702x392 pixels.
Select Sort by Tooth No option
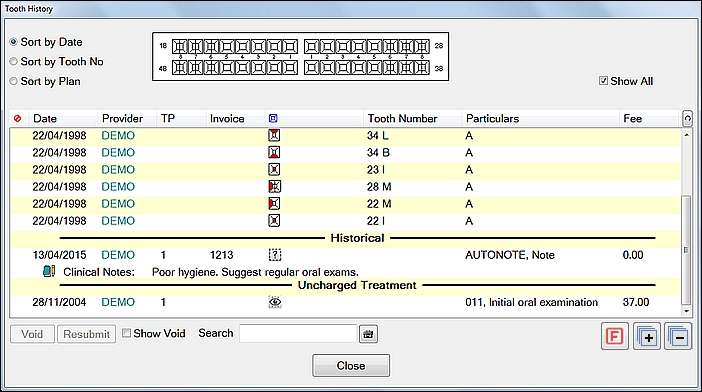[x=14, y=61]
